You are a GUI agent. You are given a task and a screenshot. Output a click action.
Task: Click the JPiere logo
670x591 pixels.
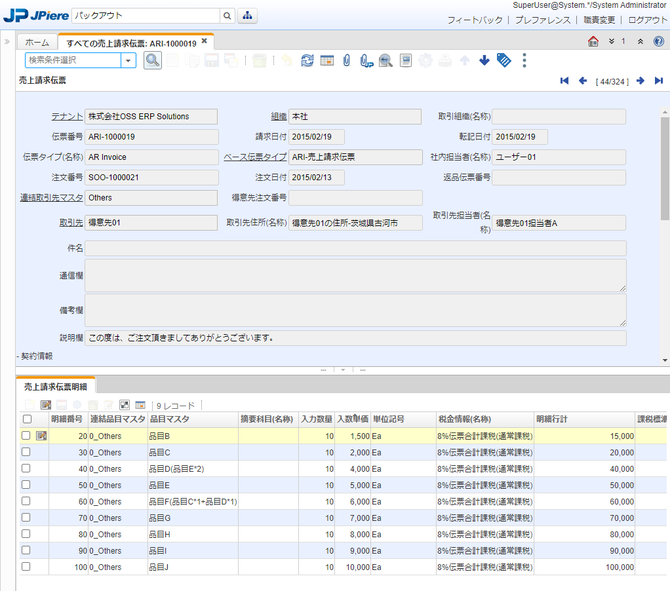point(36,15)
